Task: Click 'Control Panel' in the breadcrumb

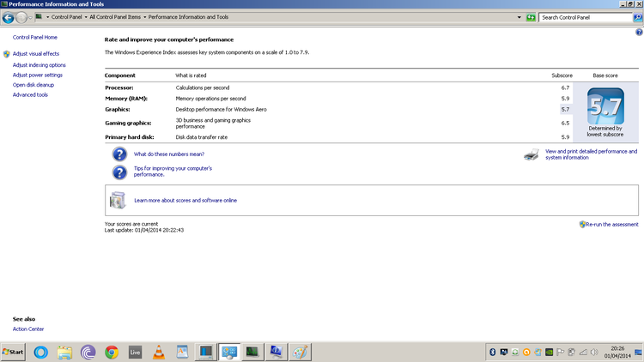Action: (x=66, y=17)
